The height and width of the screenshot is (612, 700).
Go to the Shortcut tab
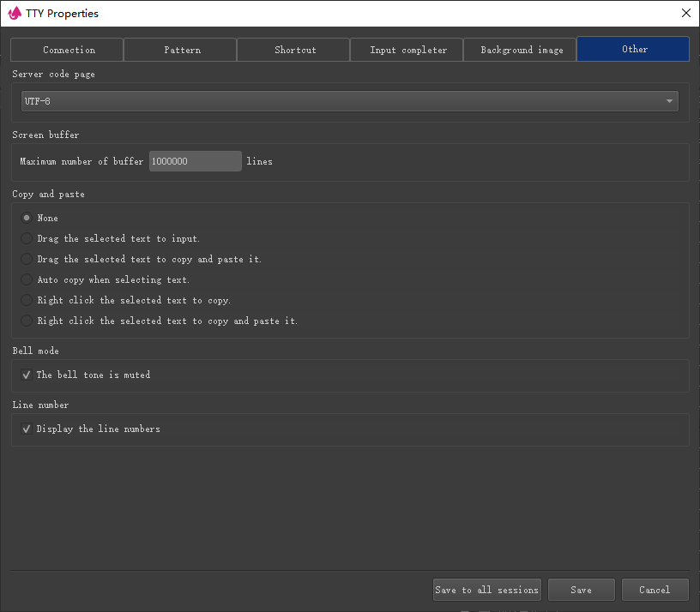pyautogui.click(x=293, y=50)
